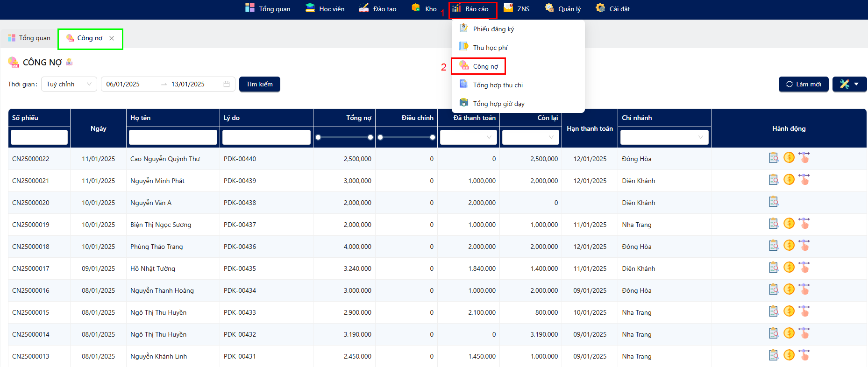Open the Quản lý top menu
The image size is (868, 367).
pos(563,9)
